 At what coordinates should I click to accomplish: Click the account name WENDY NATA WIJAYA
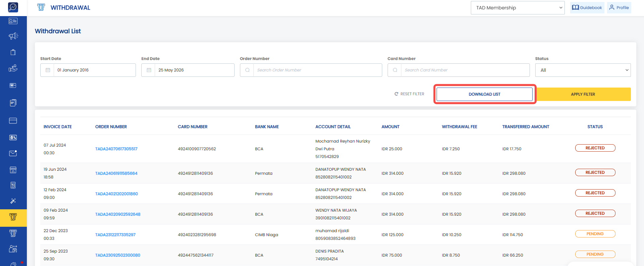(x=336, y=210)
